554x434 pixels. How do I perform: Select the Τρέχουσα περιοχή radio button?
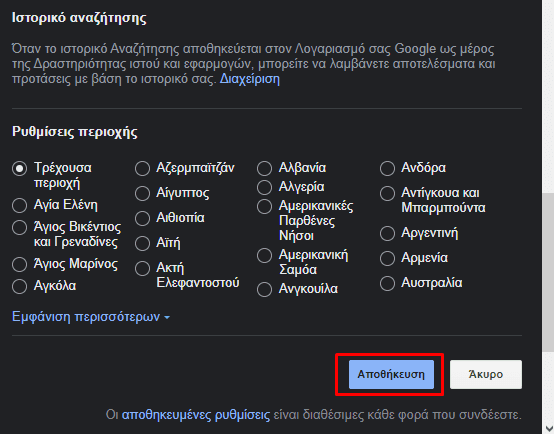[x=19, y=169]
